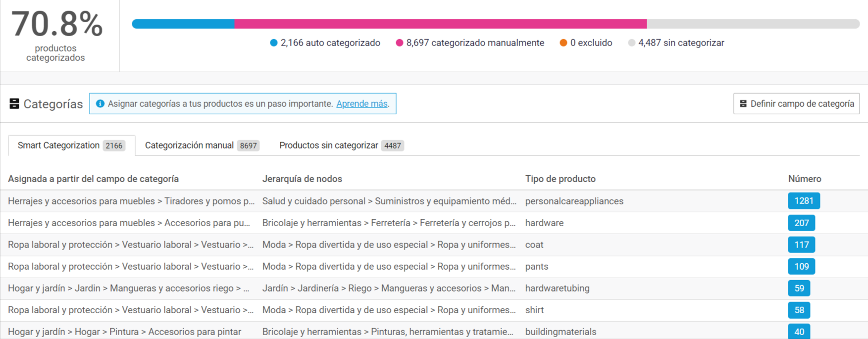Click the pink categorizado manualmente legend dot
Screen dimensions: 868x339
(399, 43)
